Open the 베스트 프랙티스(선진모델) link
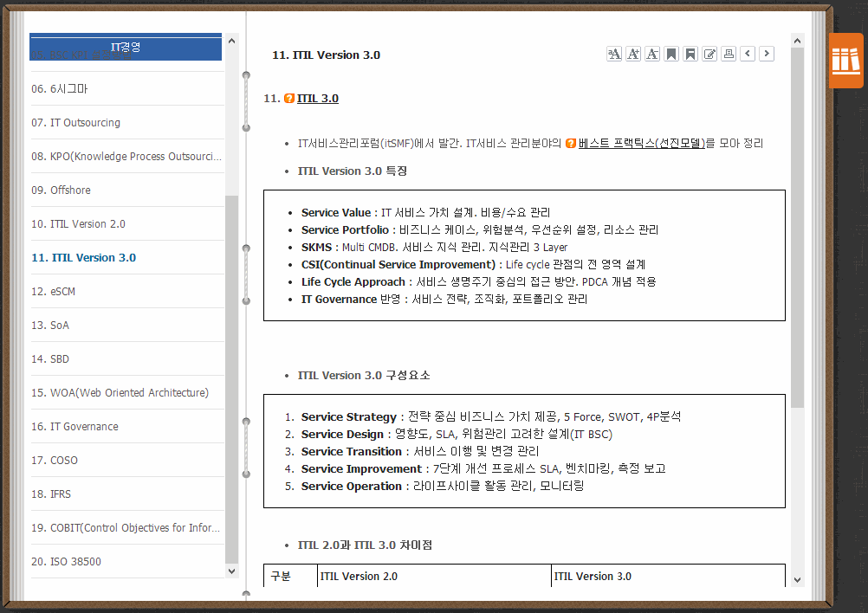The width and height of the screenshot is (868, 613). click(642, 143)
